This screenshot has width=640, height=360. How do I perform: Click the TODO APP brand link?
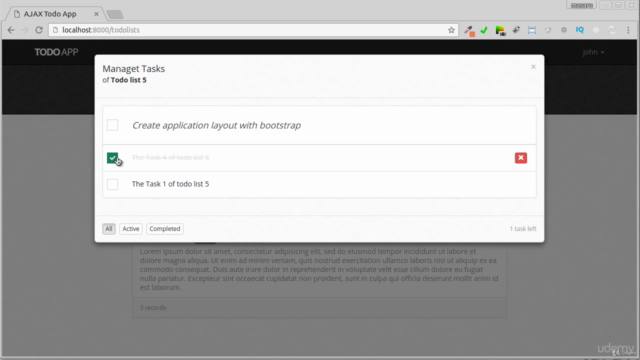click(56, 52)
